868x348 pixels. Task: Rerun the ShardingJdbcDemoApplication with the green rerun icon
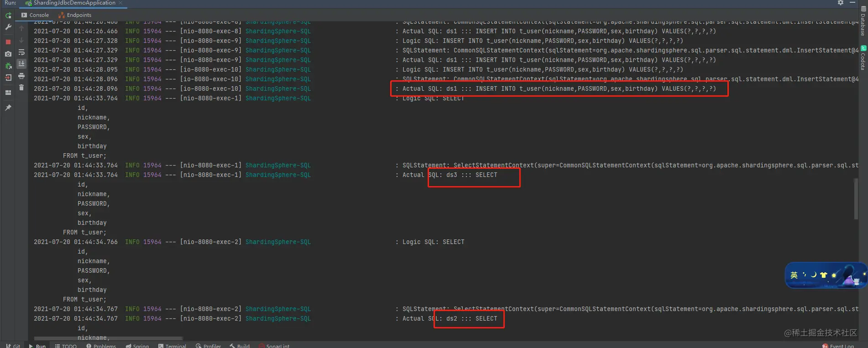click(x=8, y=16)
